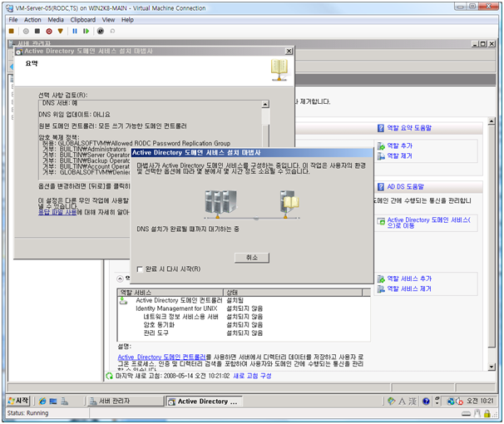The height and width of the screenshot is (424, 504).
Task: Open the Media menu
Action: click(x=56, y=20)
